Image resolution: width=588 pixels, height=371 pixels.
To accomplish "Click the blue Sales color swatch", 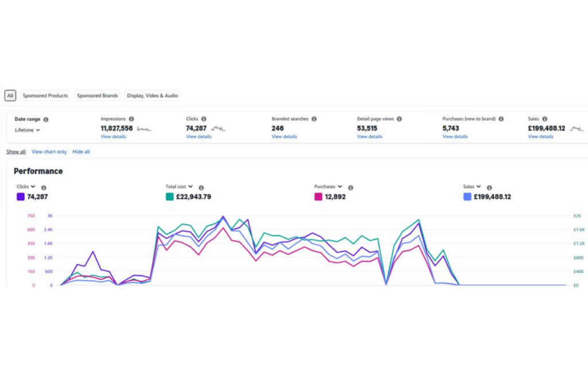I will [x=467, y=196].
